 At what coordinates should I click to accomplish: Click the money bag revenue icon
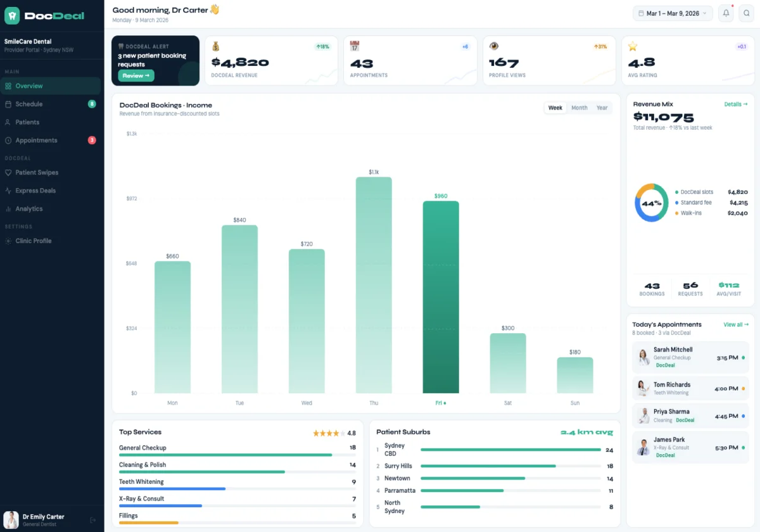[x=216, y=46]
